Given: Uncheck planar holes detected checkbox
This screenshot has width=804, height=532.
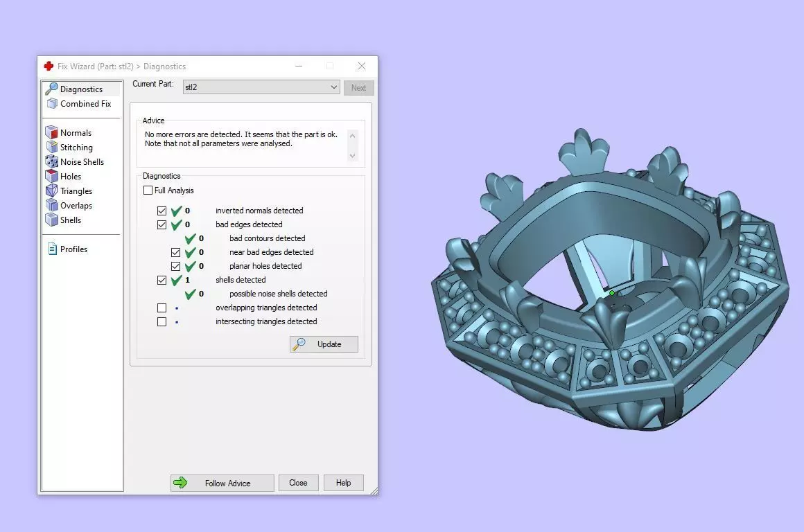Looking at the screenshot, I should point(175,266).
